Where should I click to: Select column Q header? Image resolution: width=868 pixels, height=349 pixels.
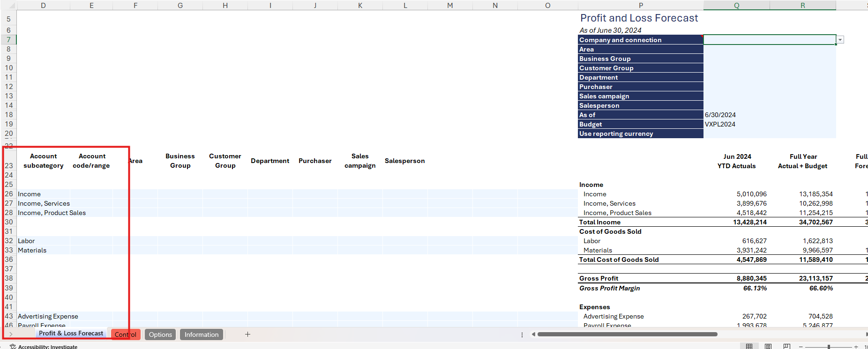coord(736,5)
